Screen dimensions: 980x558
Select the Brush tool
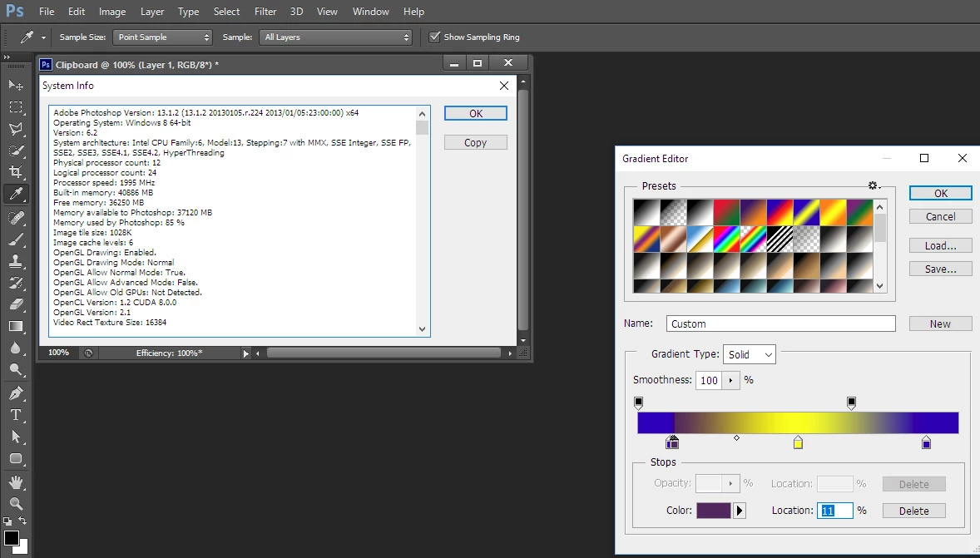coord(16,239)
